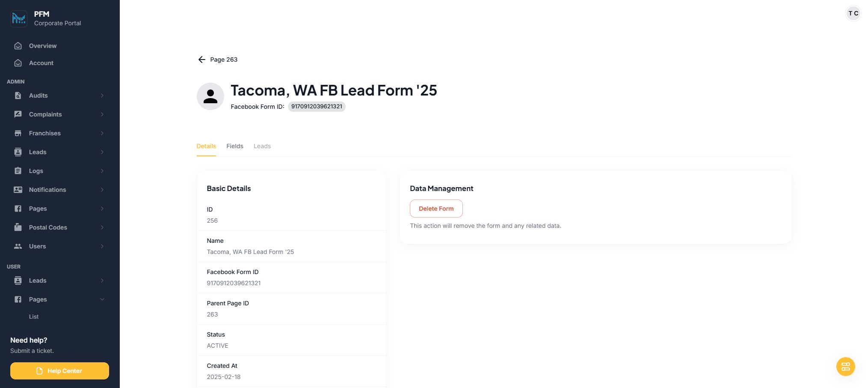The image size is (868, 388).
Task: Switch to the Leads tab
Action: coord(262,146)
